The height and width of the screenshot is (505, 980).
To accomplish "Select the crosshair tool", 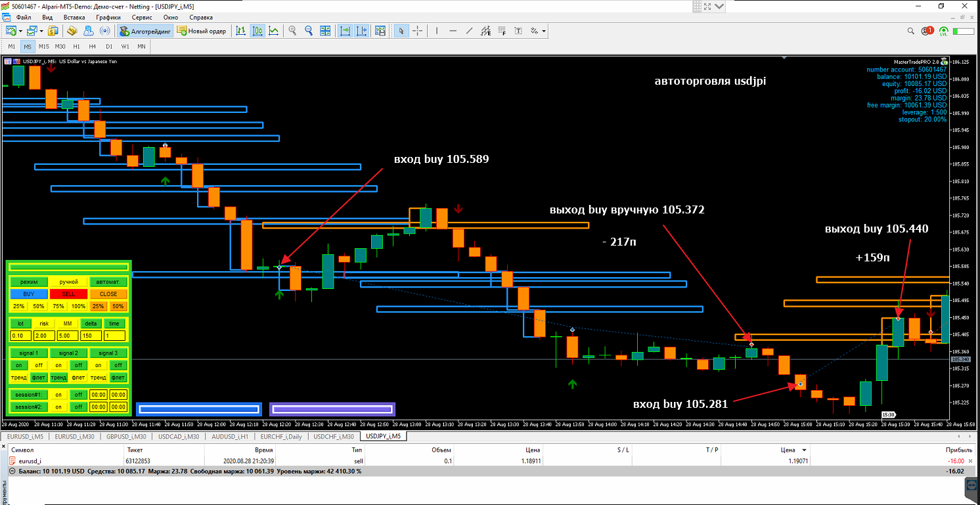I will coord(418,31).
